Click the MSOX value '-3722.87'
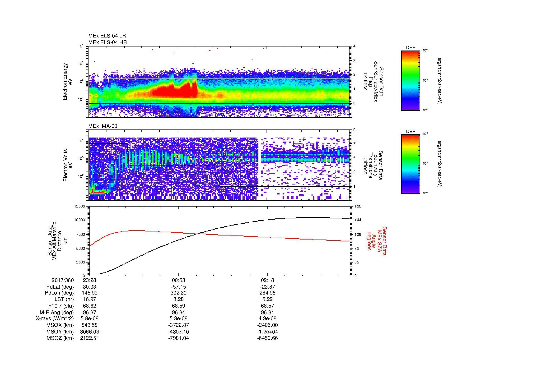 coord(178,325)
